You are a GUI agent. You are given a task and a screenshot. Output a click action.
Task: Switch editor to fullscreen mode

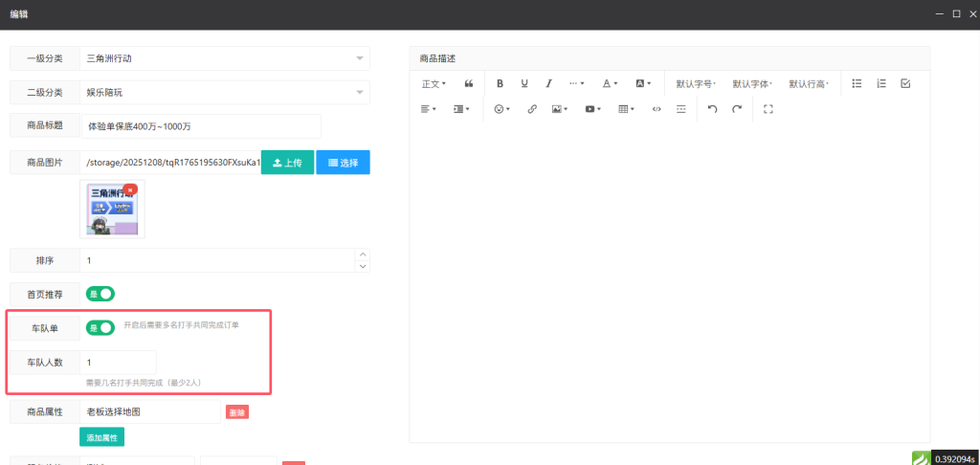point(768,109)
